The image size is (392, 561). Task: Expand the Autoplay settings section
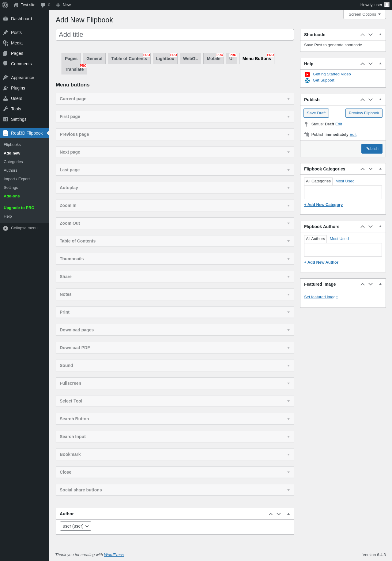click(x=175, y=188)
